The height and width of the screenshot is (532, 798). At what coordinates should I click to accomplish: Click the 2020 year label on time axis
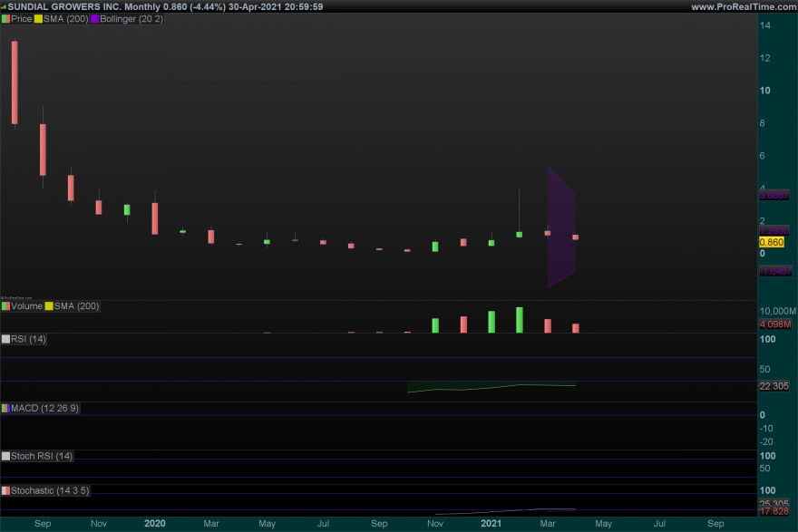click(155, 523)
